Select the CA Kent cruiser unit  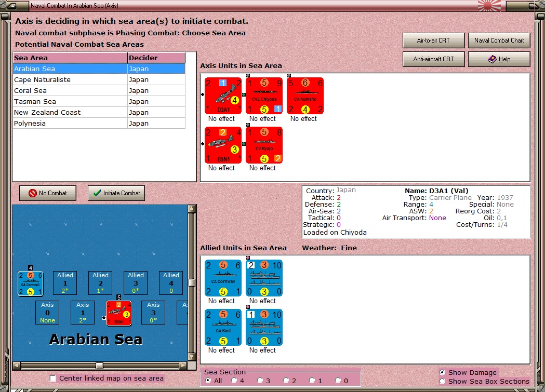click(x=223, y=327)
